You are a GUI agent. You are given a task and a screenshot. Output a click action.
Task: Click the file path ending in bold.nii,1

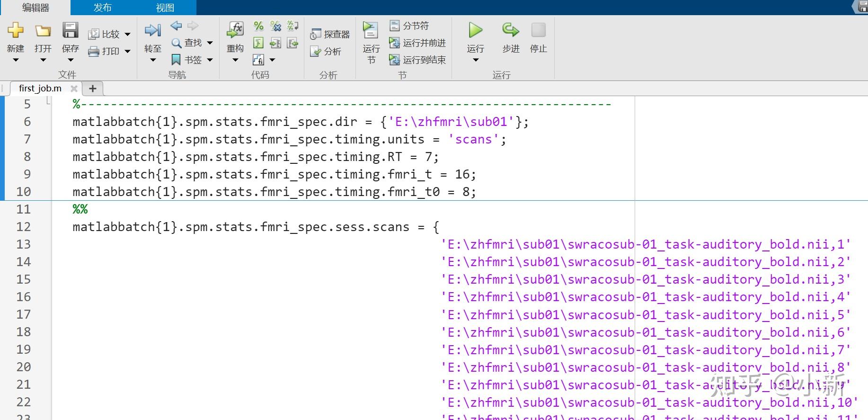646,244
